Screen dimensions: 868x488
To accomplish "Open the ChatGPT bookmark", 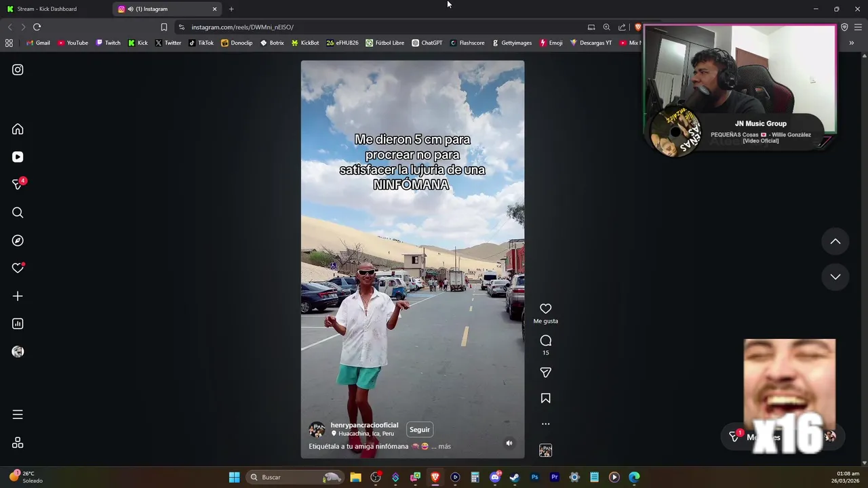I will tap(427, 43).
